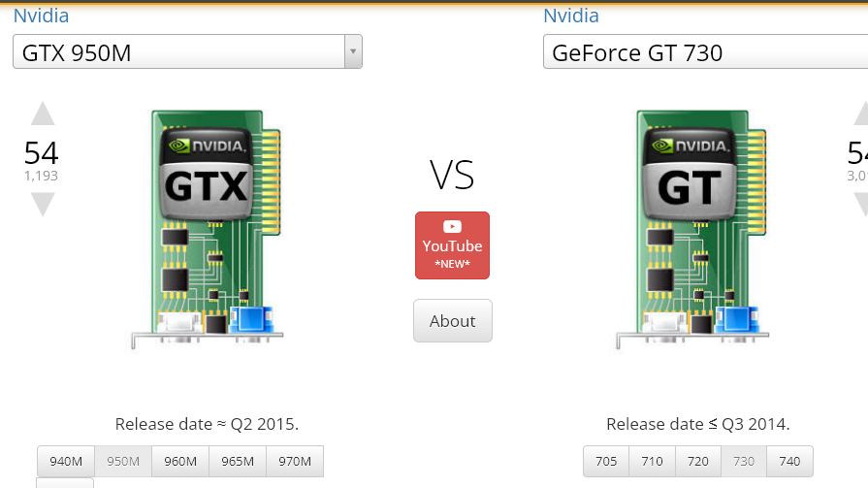
Task: Click the Nvidia link above GeForce GT 730
Action: pyautogui.click(x=570, y=16)
